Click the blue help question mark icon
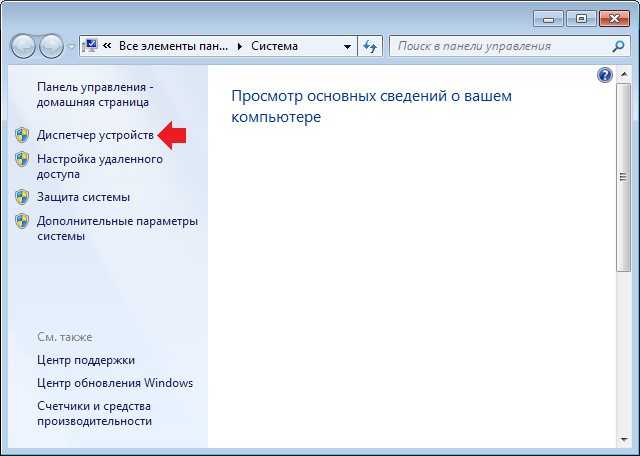Screen dimensions: 640x456 point(604,75)
